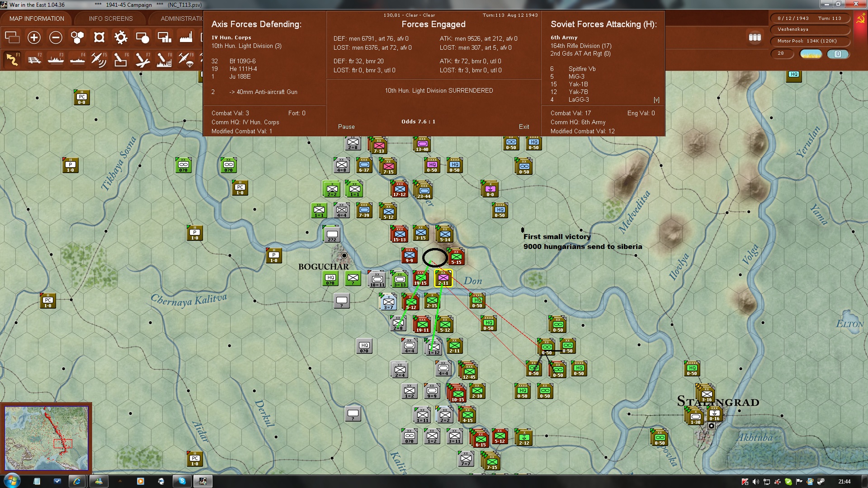This screenshot has height=488, width=868.
Task: Select the 13-40 unit counter
Action: (x=422, y=144)
